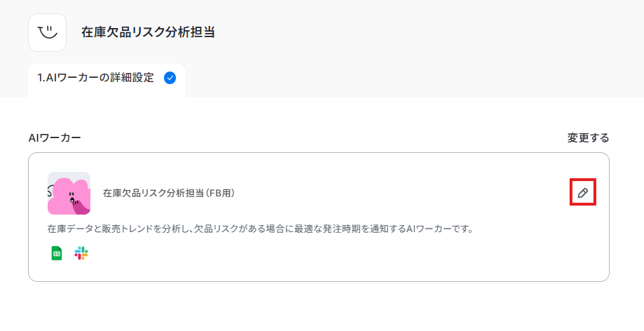Click the blue checkmark badge on the tab
This screenshot has height=331, width=644.
pos(170,78)
